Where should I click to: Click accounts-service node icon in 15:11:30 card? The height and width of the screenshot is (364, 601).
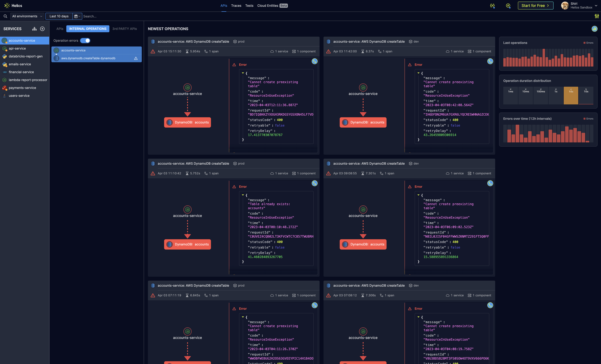point(187,87)
